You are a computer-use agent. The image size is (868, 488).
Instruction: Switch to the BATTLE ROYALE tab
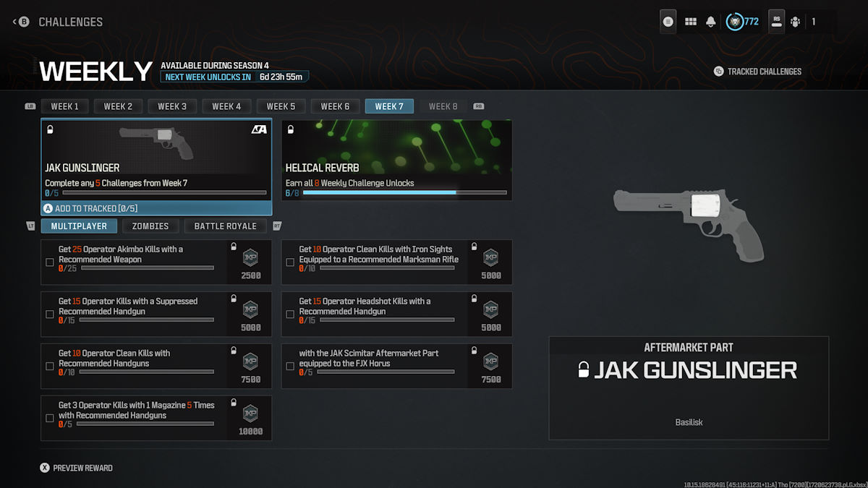tap(225, 226)
